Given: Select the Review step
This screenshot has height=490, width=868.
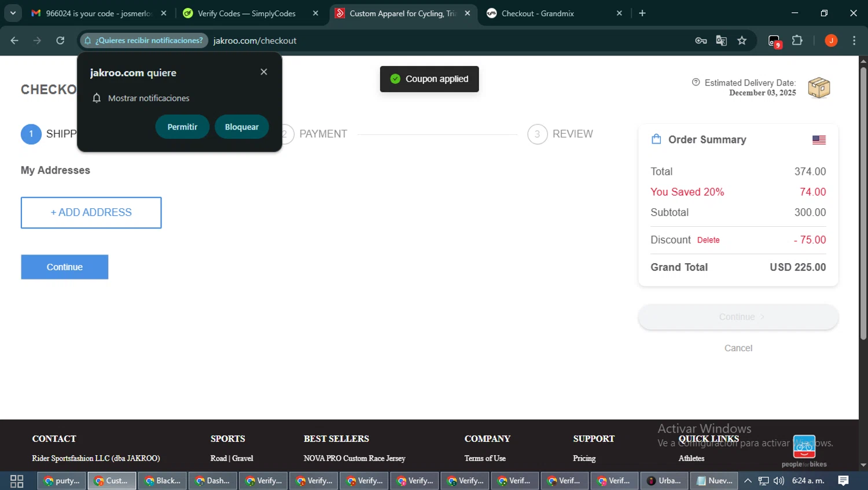Looking at the screenshot, I should [560, 134].
